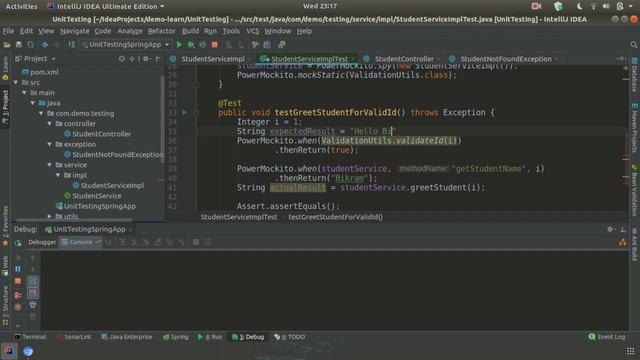Image resolution: width=640 pixels, height=360 pixels.
Task: Click run gutter icon beside testGreetStudentForValidId
Action: point(184,112)
